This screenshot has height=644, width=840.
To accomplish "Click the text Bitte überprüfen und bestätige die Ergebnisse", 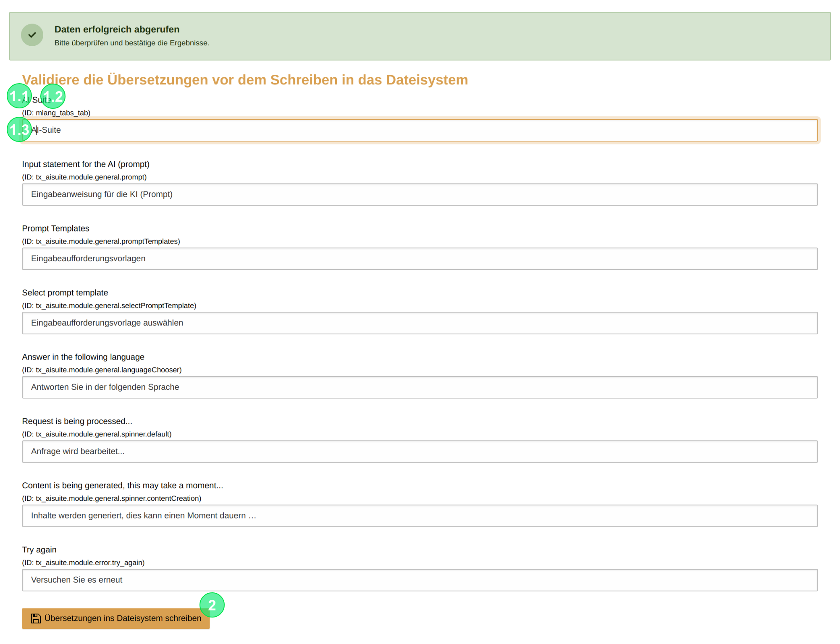I will click(132, 43).
